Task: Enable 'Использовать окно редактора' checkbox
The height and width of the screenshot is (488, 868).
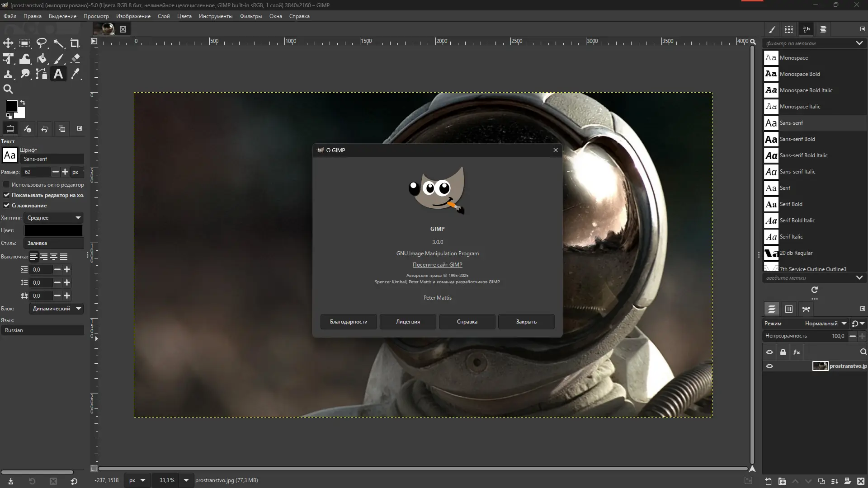Action: (6, 184)
